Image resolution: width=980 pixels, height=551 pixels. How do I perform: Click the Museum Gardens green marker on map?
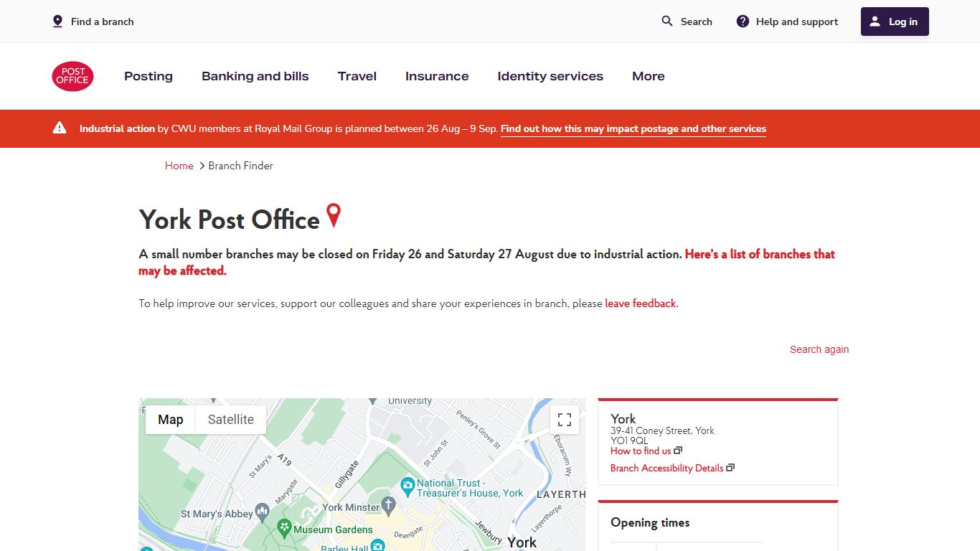click(x=284, y=528)
